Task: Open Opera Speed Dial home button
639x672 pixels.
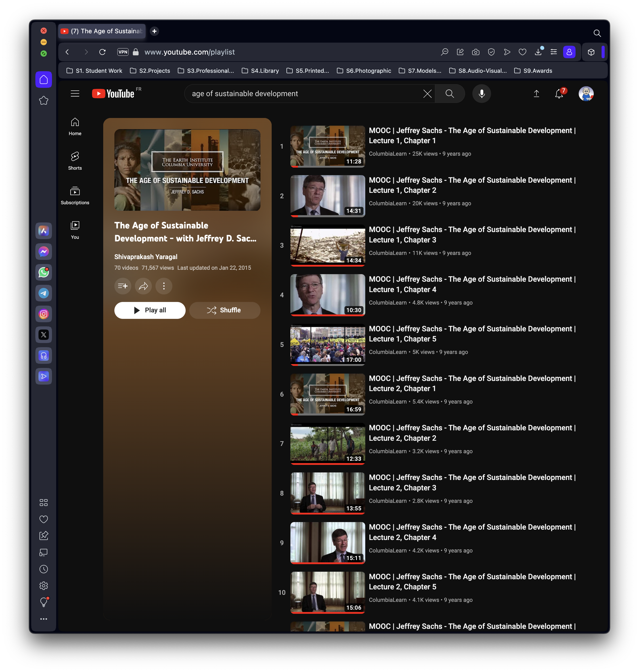Action: [44, 80]
